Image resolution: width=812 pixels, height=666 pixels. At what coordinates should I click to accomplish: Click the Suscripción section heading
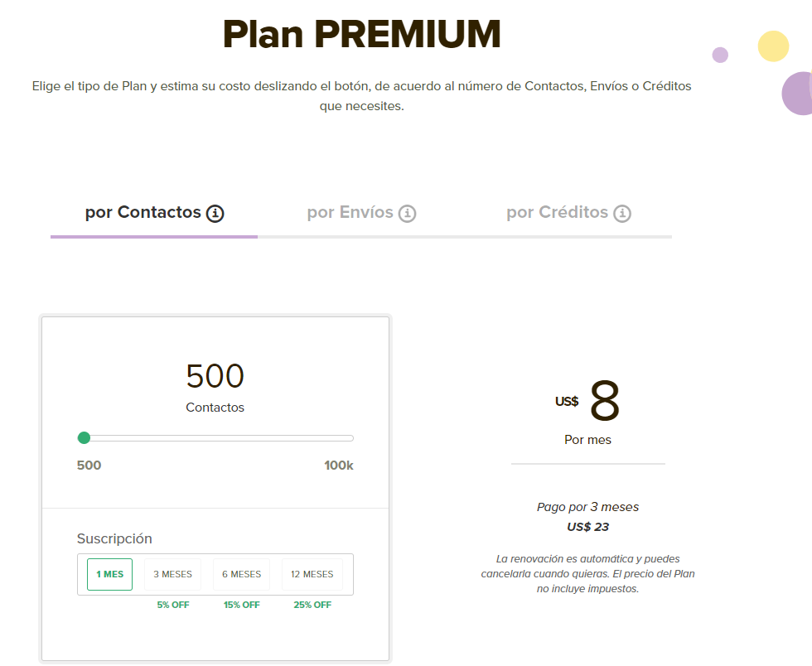(114, 538)
